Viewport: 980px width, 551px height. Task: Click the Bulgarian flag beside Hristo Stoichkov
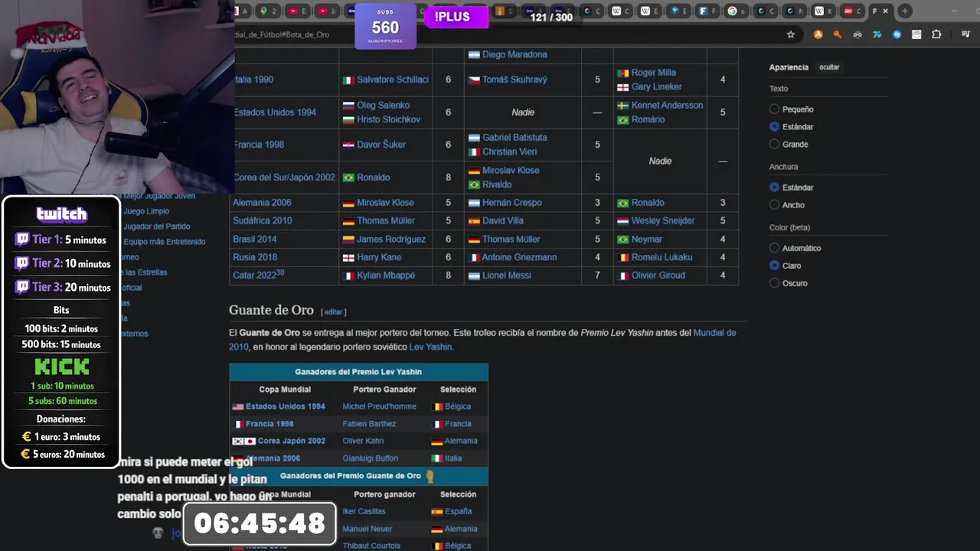click(348, 120)
